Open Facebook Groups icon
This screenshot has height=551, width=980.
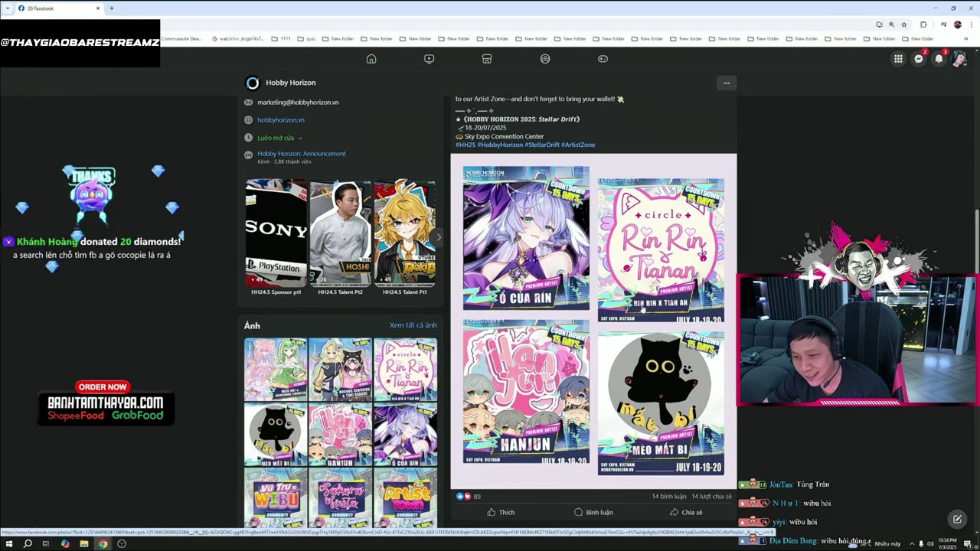coord(545,59)
